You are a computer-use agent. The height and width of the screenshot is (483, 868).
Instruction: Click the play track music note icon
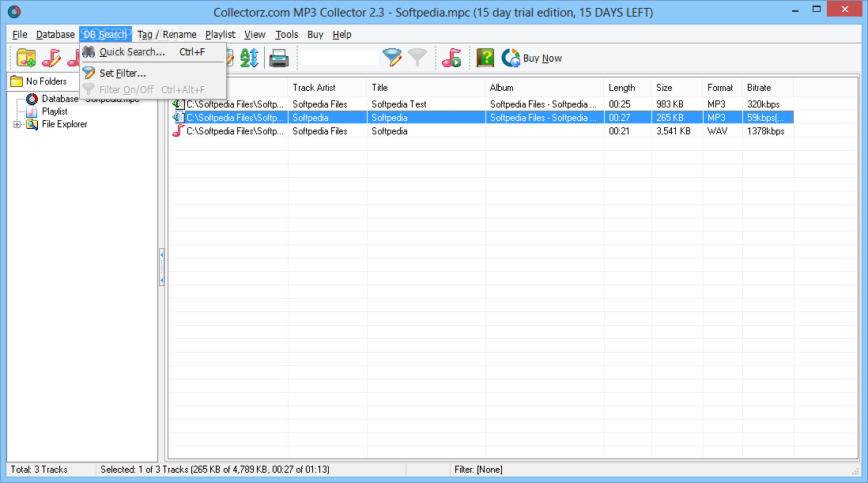[x=451, y=58]
